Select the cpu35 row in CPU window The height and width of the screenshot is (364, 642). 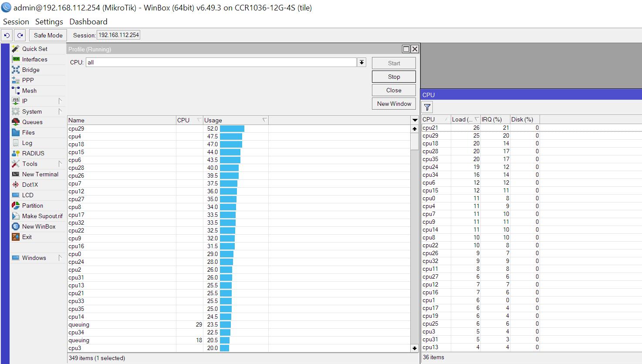(x=531, y=159)
